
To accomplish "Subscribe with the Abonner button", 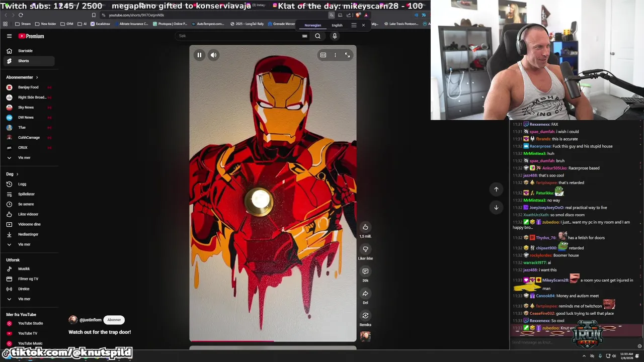I will 114,320.
